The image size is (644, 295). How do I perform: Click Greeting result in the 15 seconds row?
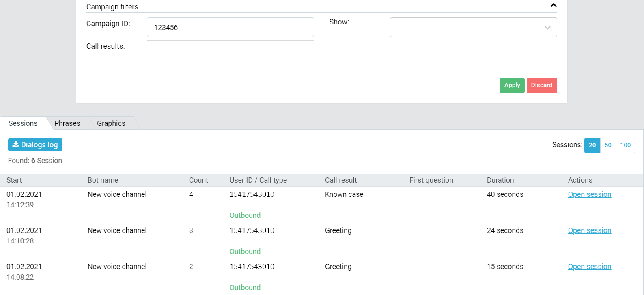[338, 267]
